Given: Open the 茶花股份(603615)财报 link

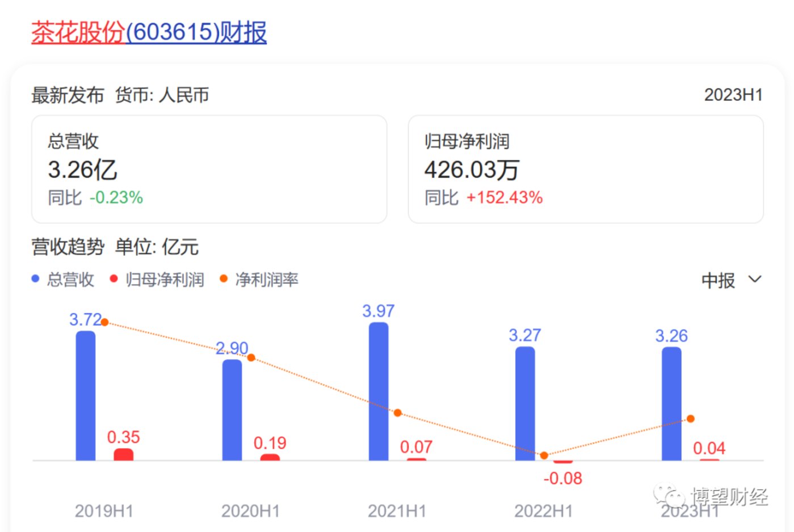Looking at the screenshot, I should (x=149, y=32).
